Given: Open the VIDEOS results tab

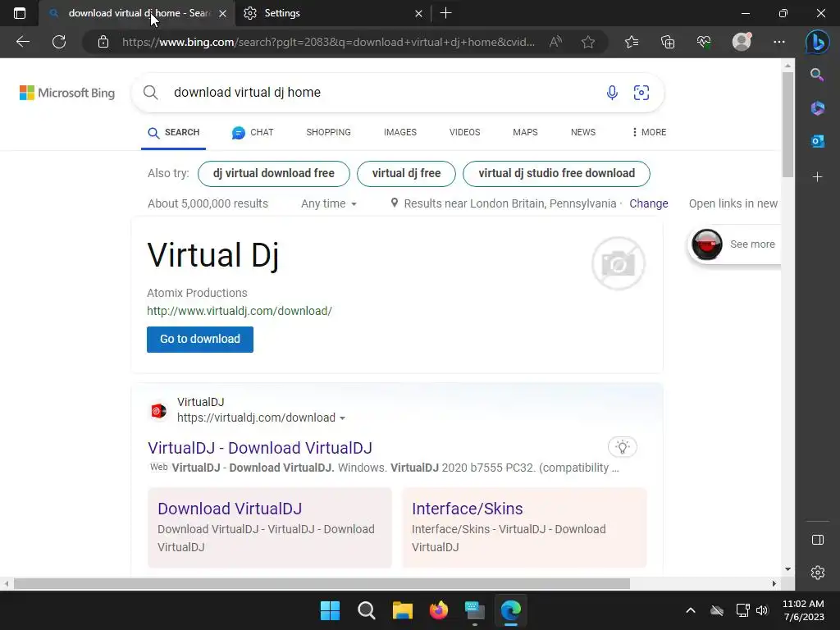Looking at the screenshot, I should [464, 132].
